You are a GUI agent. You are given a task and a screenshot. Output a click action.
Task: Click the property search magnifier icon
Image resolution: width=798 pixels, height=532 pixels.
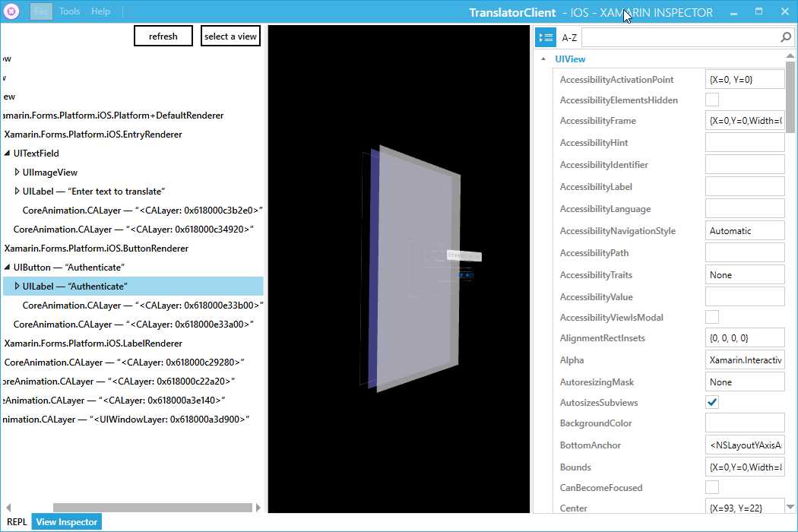point(786,37)
